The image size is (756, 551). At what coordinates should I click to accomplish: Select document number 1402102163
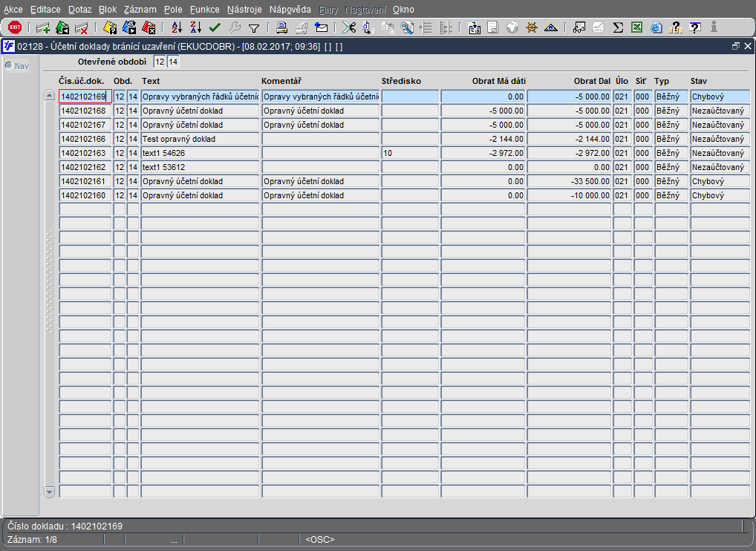(85, 153)
